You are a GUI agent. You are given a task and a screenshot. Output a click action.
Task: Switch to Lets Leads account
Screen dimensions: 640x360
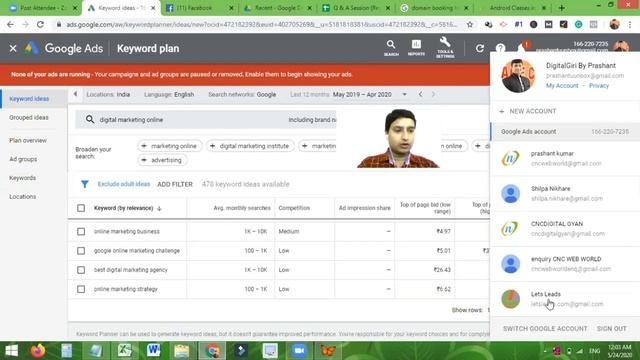565,299
